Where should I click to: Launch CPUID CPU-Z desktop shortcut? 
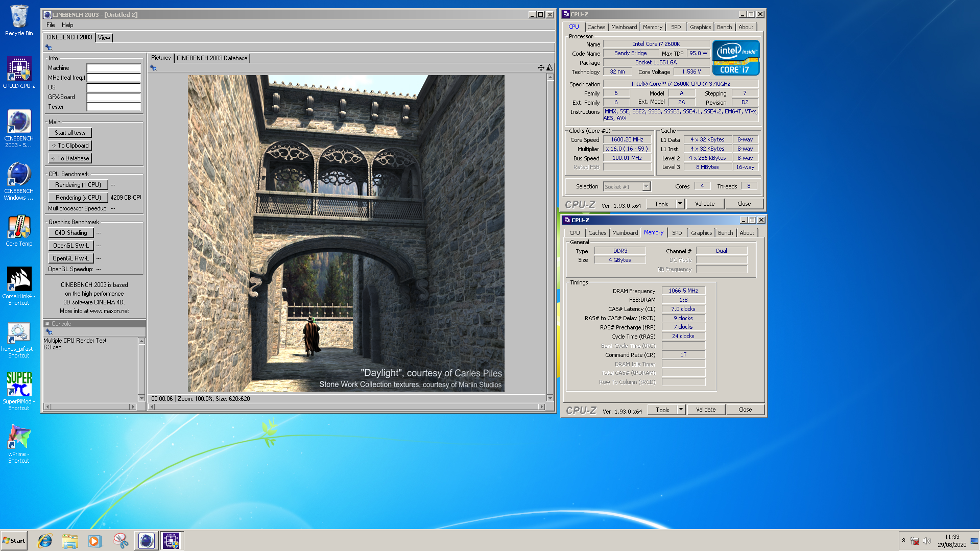pos(19,73)
